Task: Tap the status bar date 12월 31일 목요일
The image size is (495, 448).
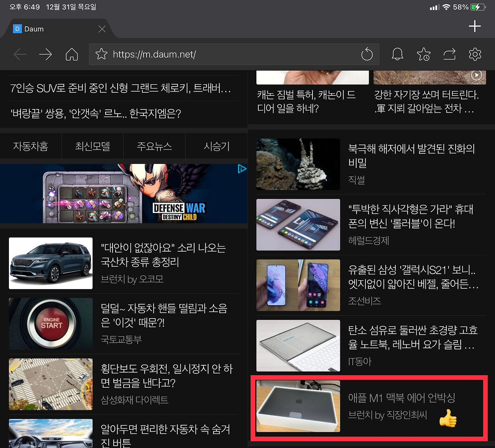Action: pos(71,7)
